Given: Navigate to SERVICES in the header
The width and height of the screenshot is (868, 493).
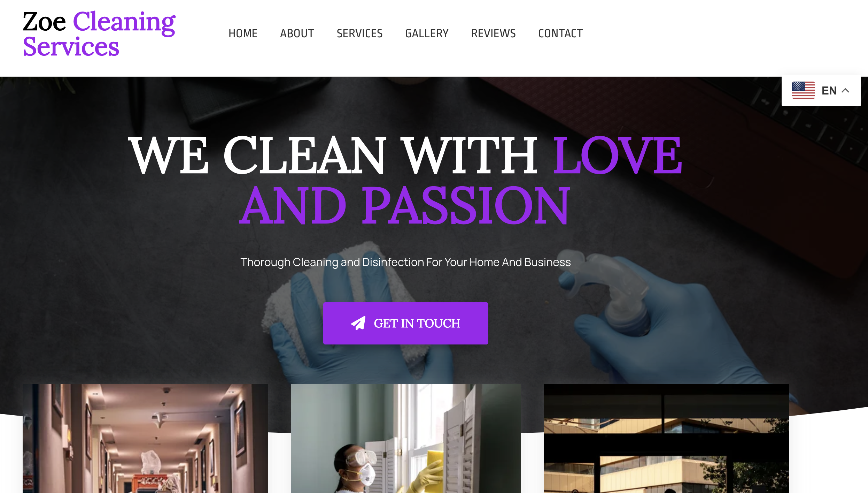Looking at the screenshot, I should 359,33.
